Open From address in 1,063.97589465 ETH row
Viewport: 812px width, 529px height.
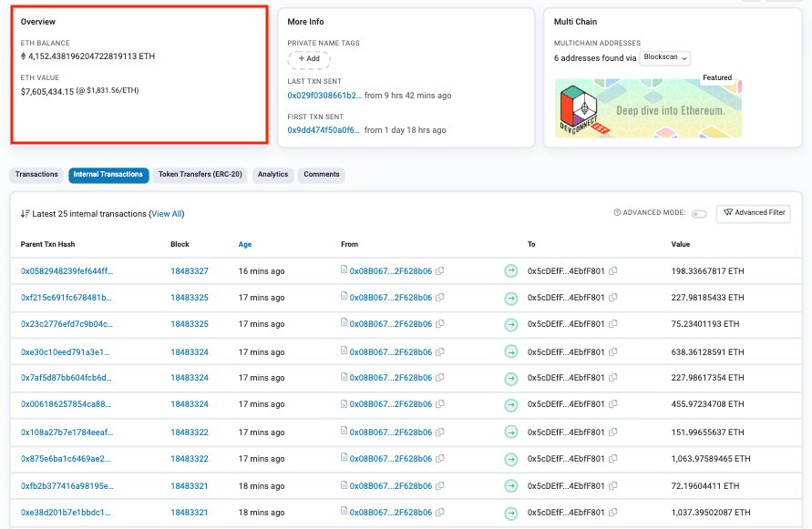pyautogui.click(x=390, y=458)
